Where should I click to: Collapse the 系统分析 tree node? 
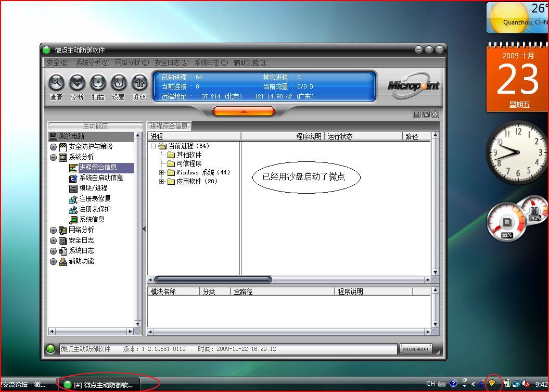[x=53, y=158]
